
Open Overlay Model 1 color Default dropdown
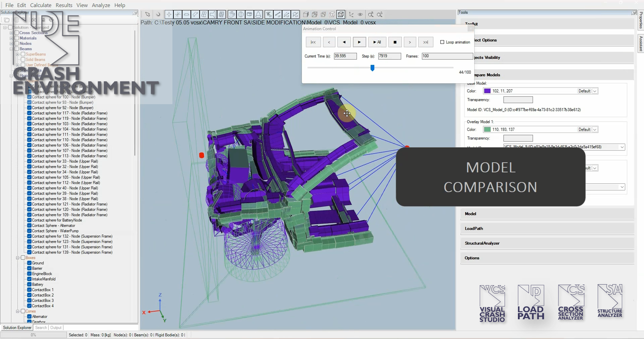[595, 129]
